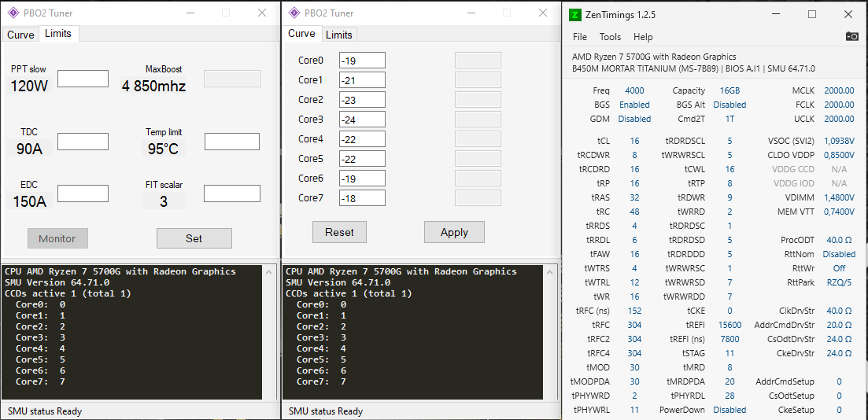Click the AMD Ryzen 7 5700G header text
The width and height of the screenshot is (868, 420).
pyautogui.click(x=654, y=57)
